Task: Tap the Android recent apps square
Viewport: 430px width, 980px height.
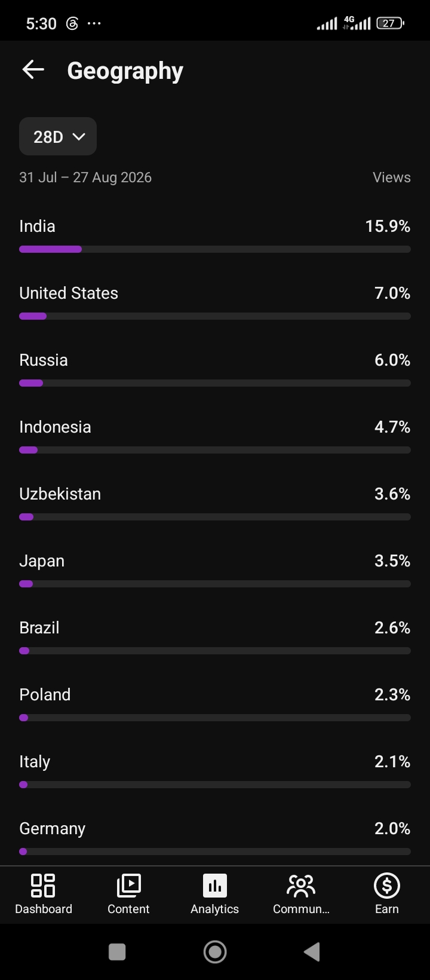Action: coord(117,951)
